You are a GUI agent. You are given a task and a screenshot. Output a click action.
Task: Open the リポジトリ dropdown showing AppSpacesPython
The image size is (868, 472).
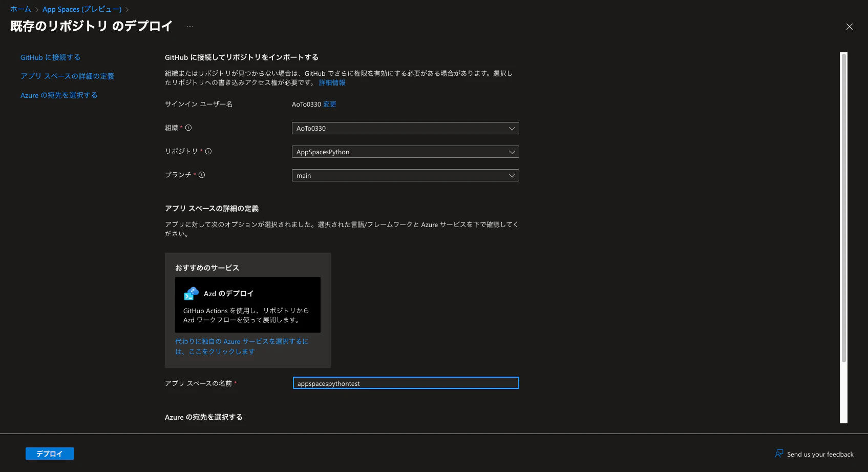(405, 152)
